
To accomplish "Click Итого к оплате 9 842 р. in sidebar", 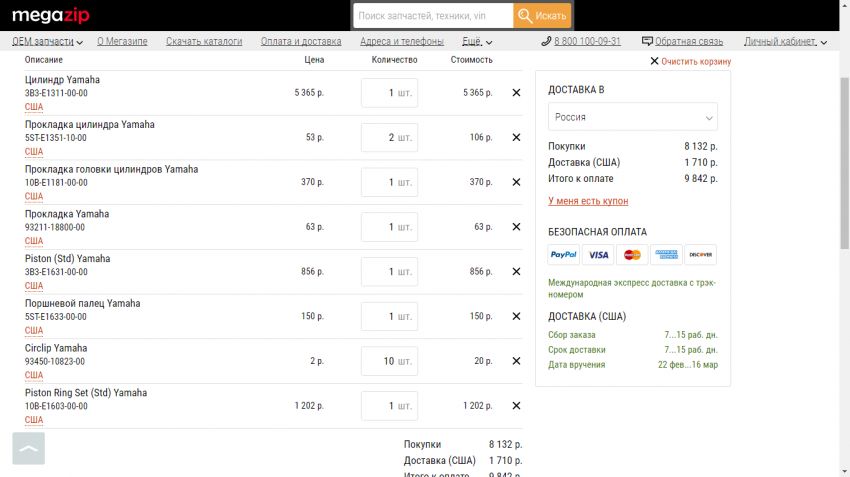I will tap(633, 179).
